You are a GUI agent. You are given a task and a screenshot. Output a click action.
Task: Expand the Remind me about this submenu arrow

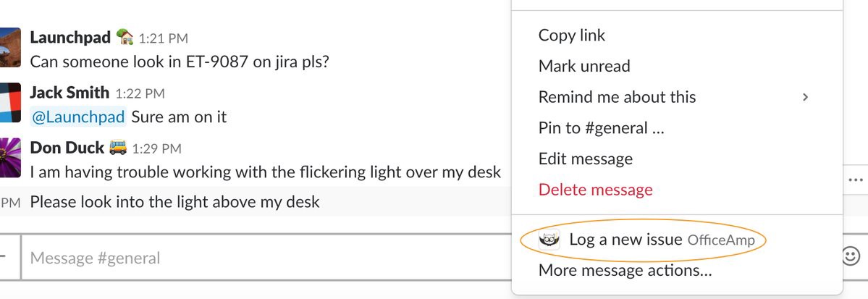[805, 97]
